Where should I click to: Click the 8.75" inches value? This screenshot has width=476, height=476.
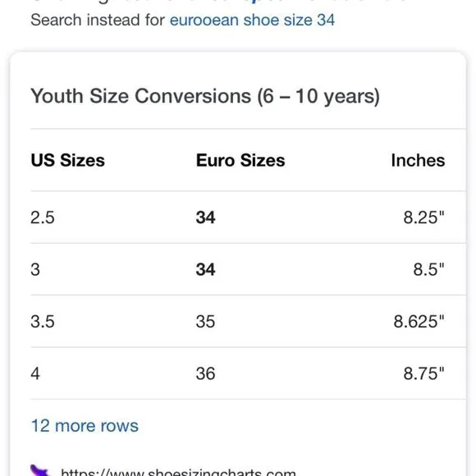[423, 373]
